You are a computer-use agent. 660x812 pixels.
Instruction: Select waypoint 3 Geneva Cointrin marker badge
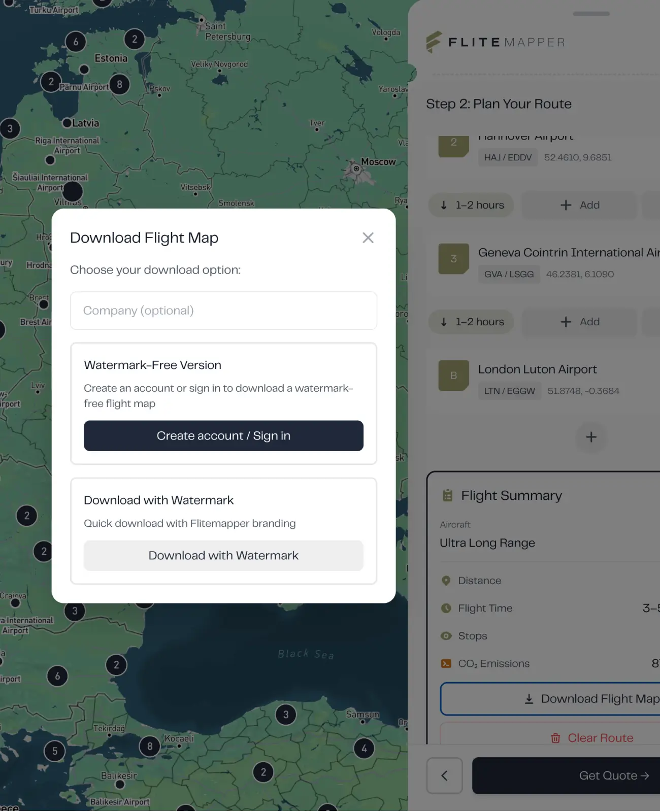pyautogui.click(x=454, y=259)
